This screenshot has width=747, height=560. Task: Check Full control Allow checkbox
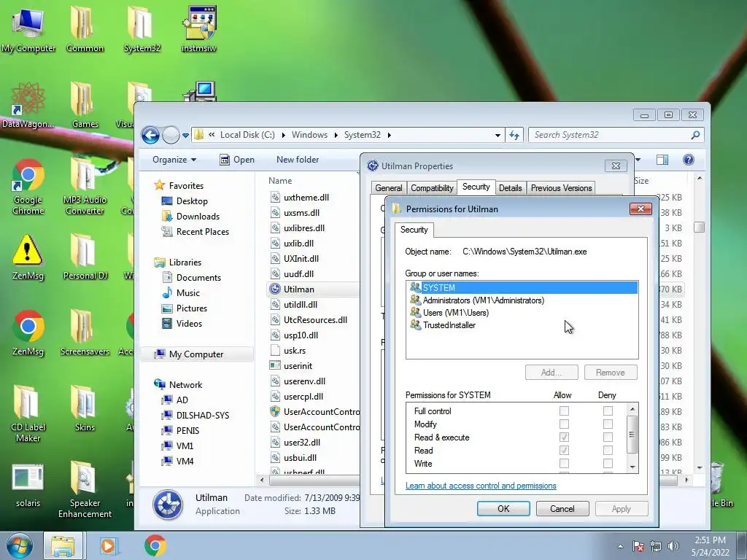click(564, 411)
